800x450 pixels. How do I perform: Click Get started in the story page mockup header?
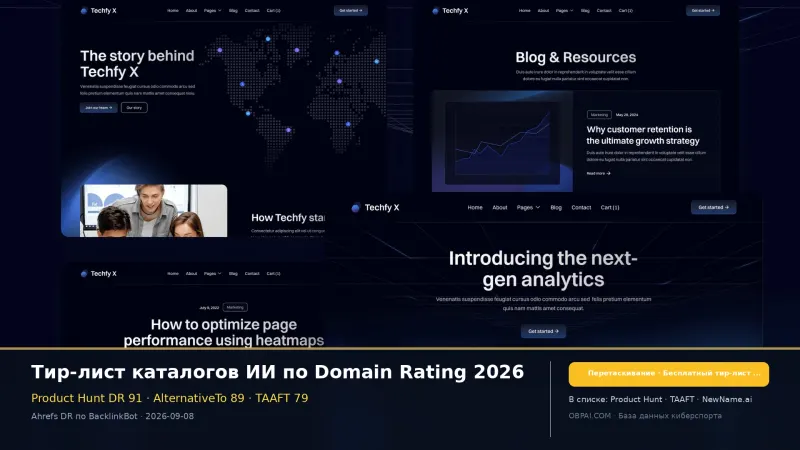coord(351,10)
